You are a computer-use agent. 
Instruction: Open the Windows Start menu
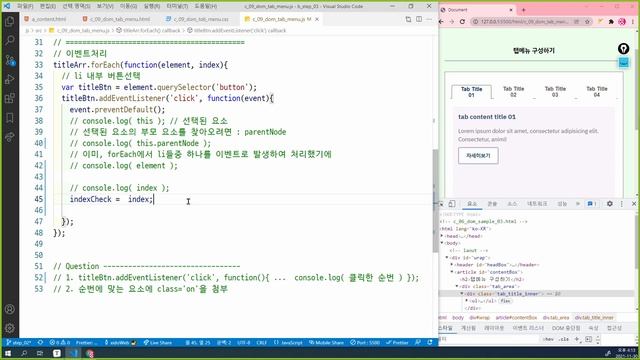[8, 353]
